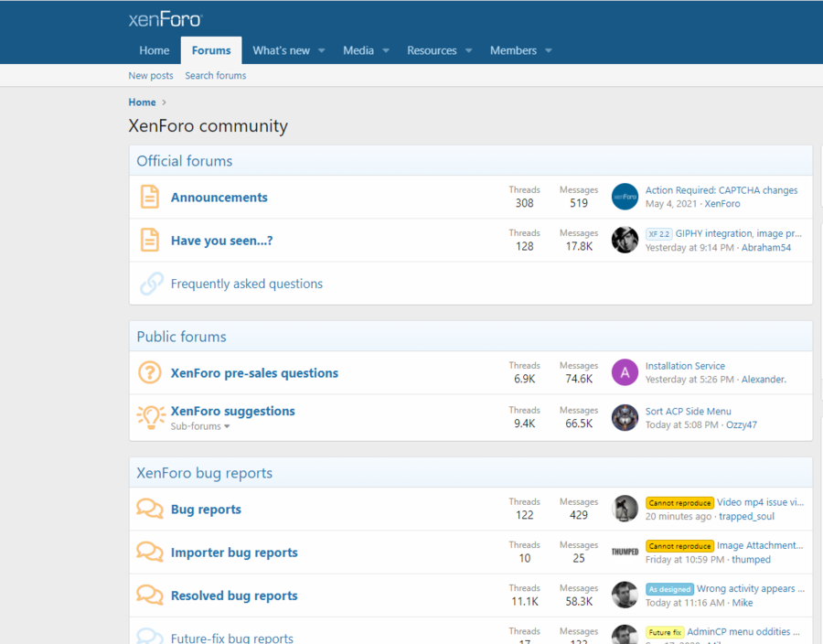
Task: Open the Members tab
Action: [x=513, y=50]
